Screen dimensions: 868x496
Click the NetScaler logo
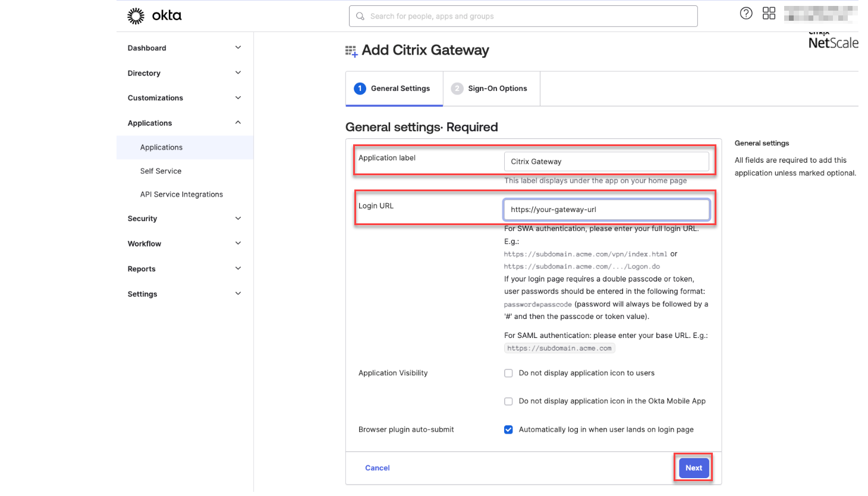(834, 40)
